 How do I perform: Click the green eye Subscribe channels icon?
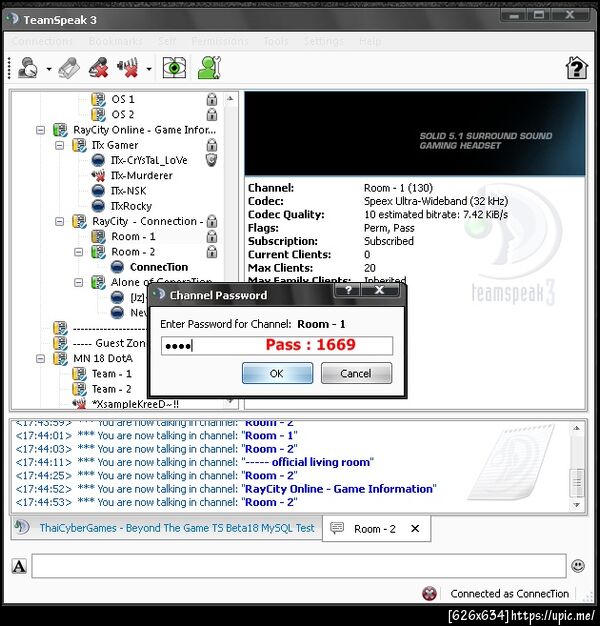click(174, 68)
